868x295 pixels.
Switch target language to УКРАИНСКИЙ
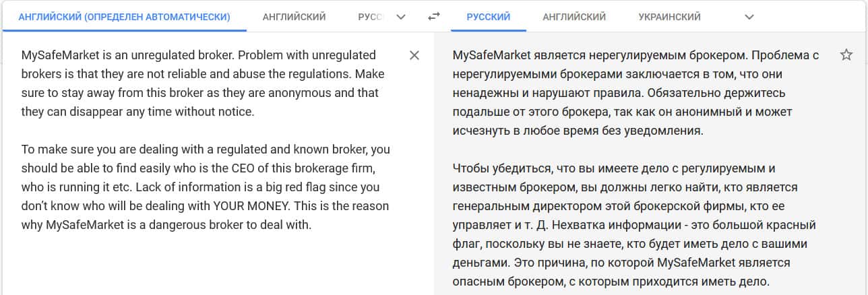point(669,17)
